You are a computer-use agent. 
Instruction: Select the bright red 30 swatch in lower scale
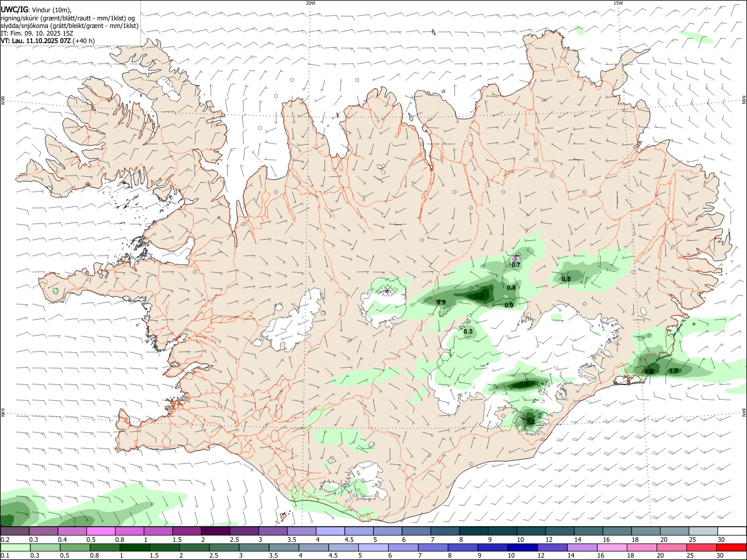732,547
